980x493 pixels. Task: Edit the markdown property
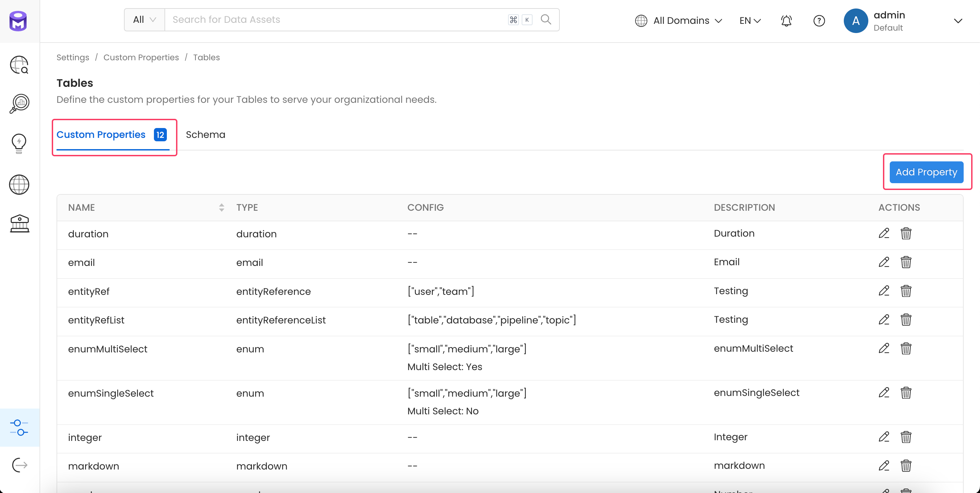884,466
